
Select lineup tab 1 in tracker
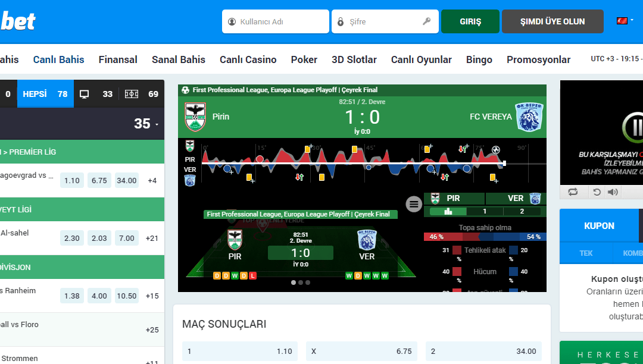[485, 211]
